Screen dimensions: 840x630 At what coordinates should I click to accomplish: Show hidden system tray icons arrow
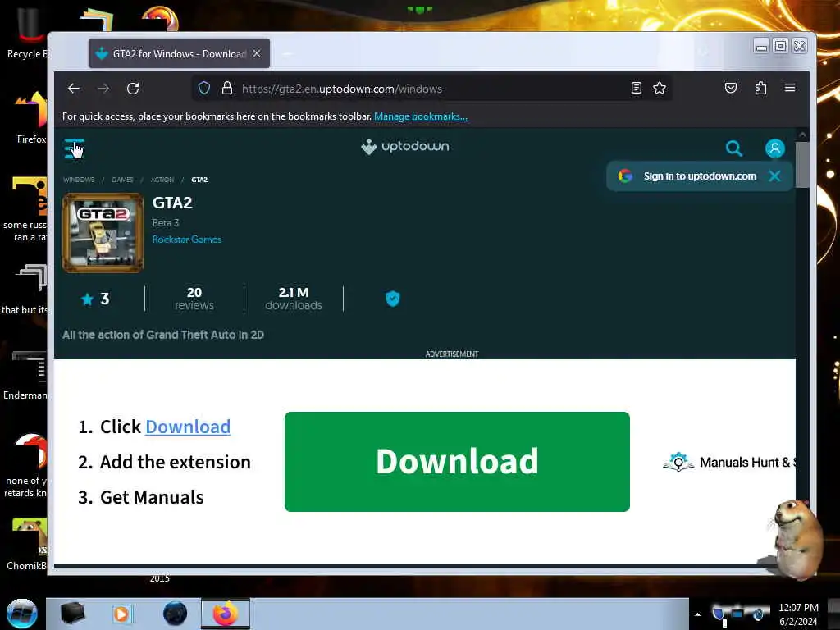pos(697,614)
